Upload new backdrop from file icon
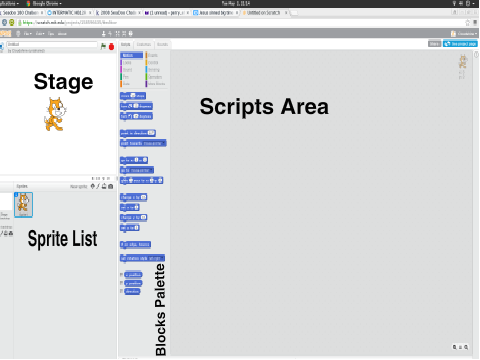Viewport: 480px width, 360px height. (x=6, y=233)
